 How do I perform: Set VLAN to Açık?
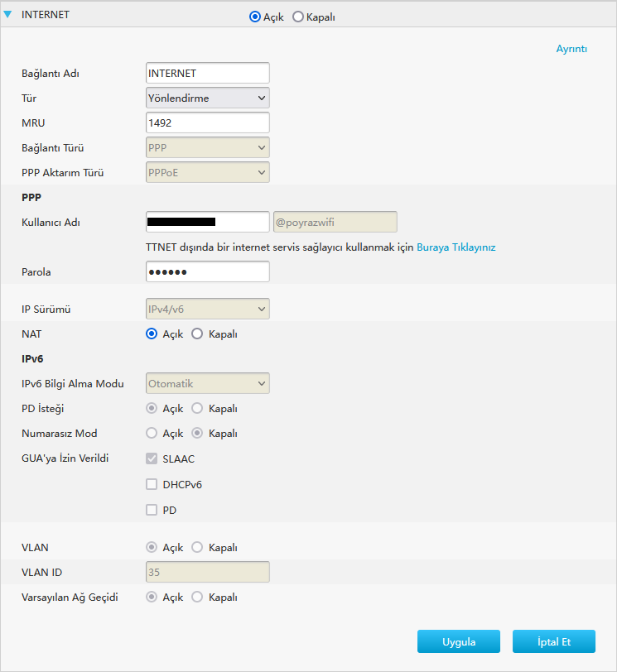click(x=152, y=547)
